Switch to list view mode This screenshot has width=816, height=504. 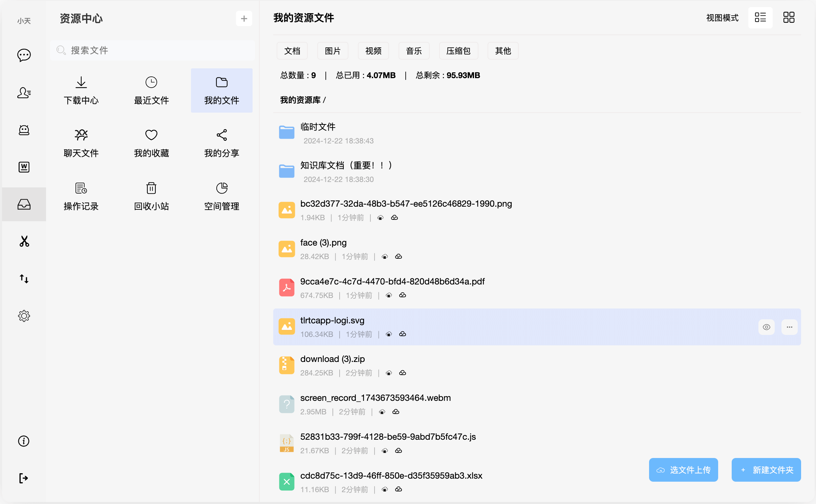(x=760, y=18)
